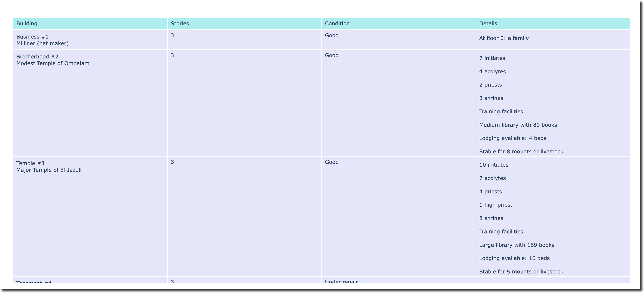Click 'Lodging available: 16 beds' line
The height and width of the screenshot is (293, 644).
(514, 258)
